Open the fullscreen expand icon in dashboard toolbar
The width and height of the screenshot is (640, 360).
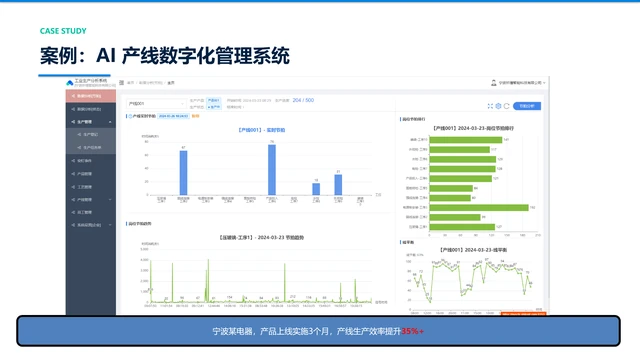[x=490, y=106]
